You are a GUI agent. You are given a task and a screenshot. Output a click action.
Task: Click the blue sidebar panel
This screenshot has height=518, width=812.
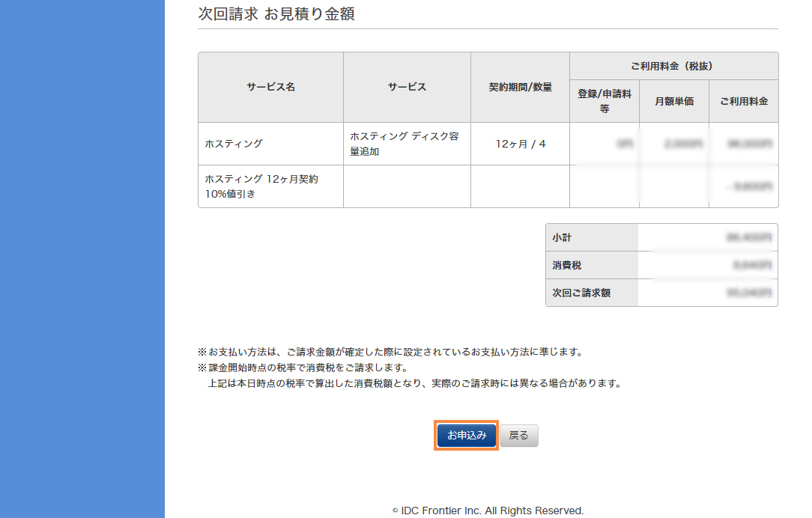(82, 259)
